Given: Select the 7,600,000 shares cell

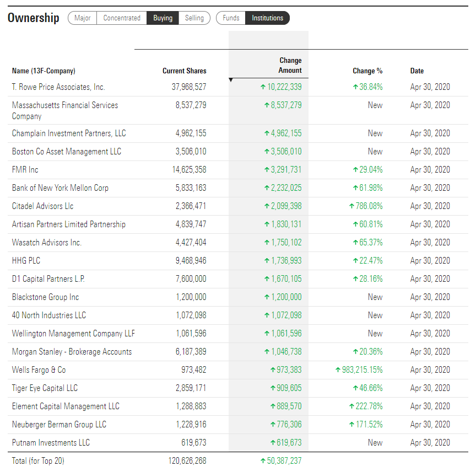Looking at the screenshot, I should click(191, 279).
